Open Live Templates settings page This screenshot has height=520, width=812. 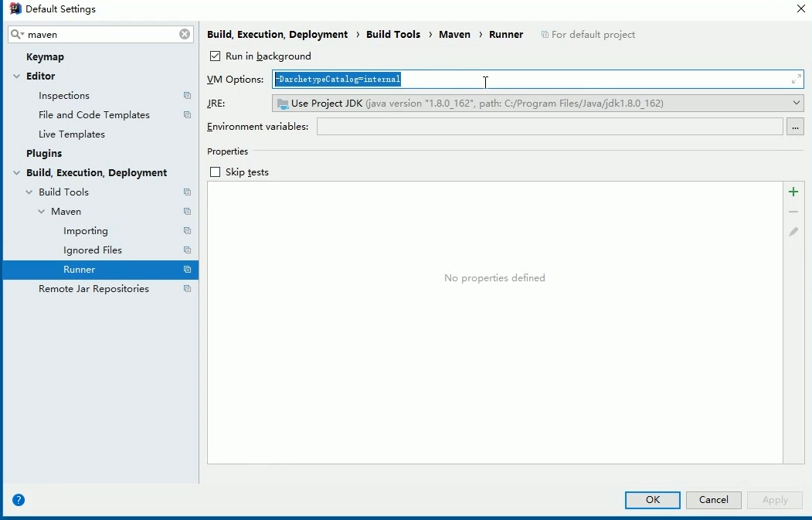(72, 134)
